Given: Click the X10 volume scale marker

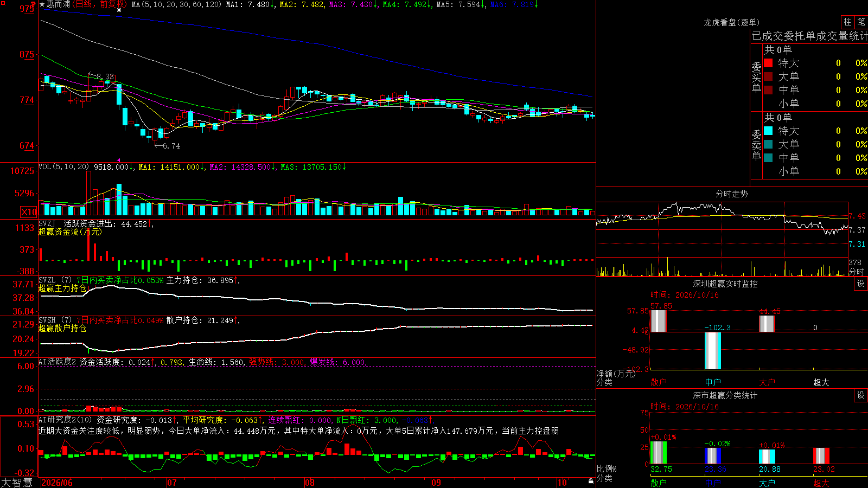Looking at the screenshot, I should (x=29, y=212).
